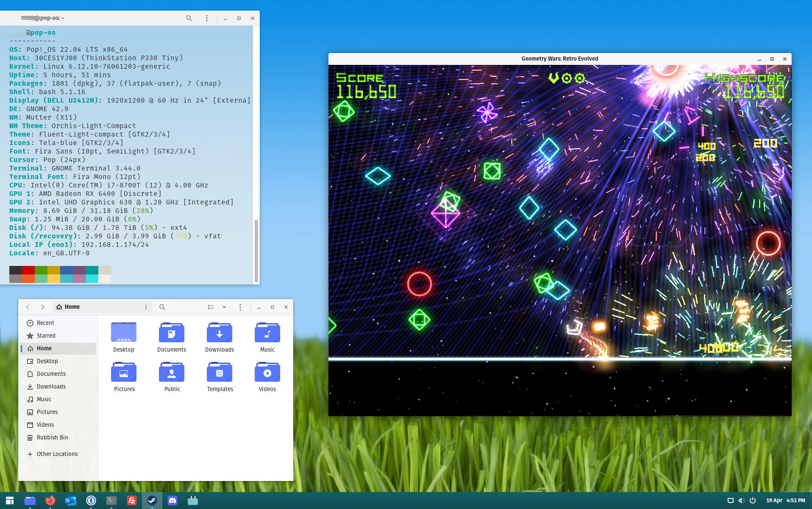The width and height of the screenshot is (812, 509).
Task: Switch to Terminal via taskbar icon
Action: coord(111,501)
